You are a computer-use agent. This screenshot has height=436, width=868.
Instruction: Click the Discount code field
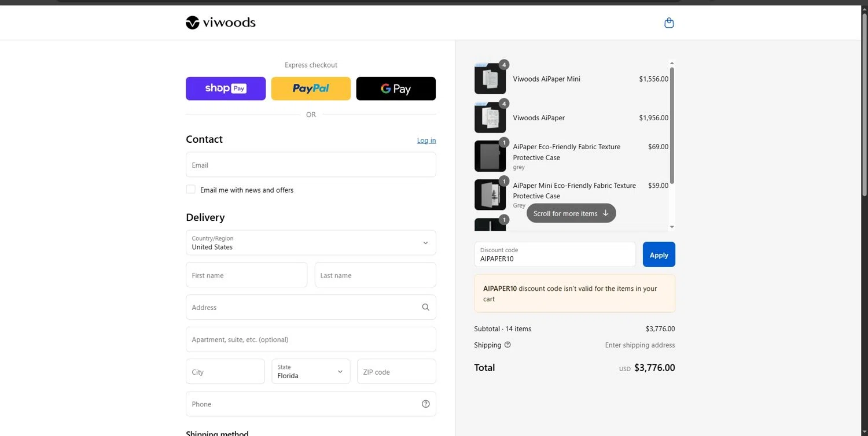click(x=555, y=254)
